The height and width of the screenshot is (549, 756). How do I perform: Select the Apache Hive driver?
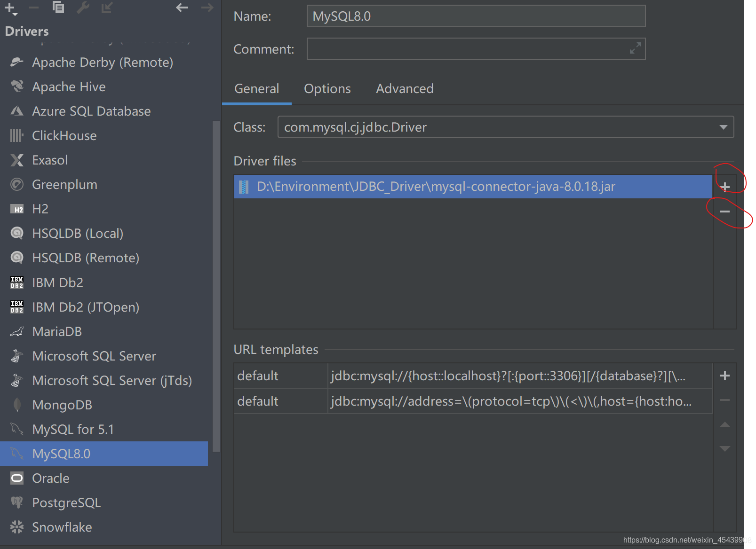pos(104,86)
